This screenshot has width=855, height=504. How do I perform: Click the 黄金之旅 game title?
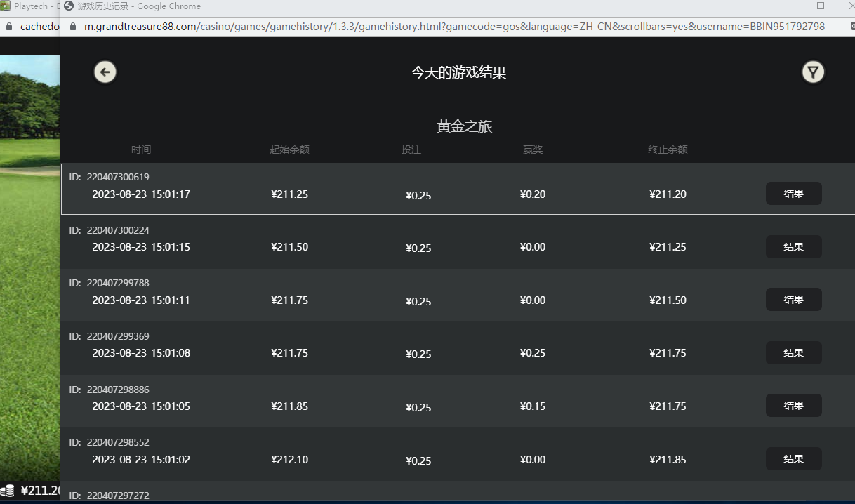pos(464,126)
